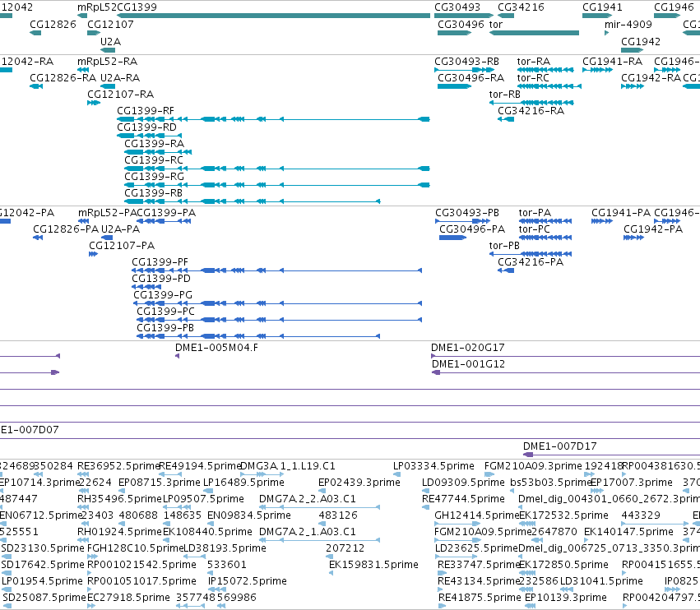Select the CG34216-RA transcript label
The height and width of the screenshot is (610, 700).
tap(531, 111)
